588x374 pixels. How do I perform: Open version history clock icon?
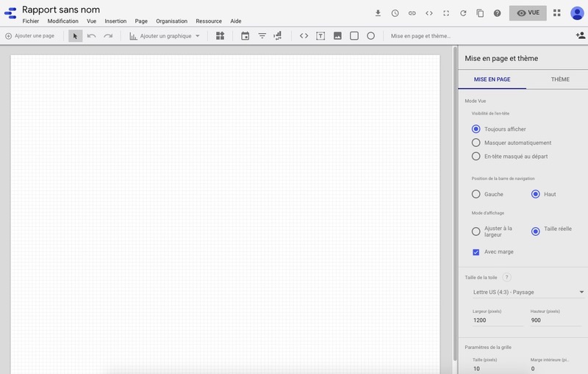[395, 13]
